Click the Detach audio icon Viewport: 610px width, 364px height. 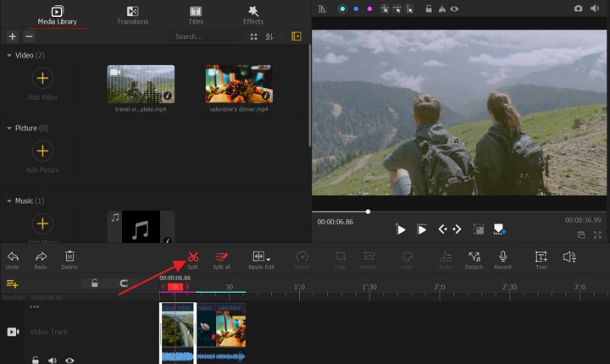click(474, 256)
